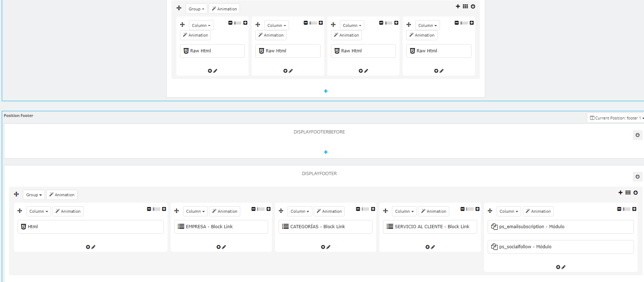
Task: Add a group with the blue plus in DISPLAYFOOTERBEFORE
Action: click(326, 152)
